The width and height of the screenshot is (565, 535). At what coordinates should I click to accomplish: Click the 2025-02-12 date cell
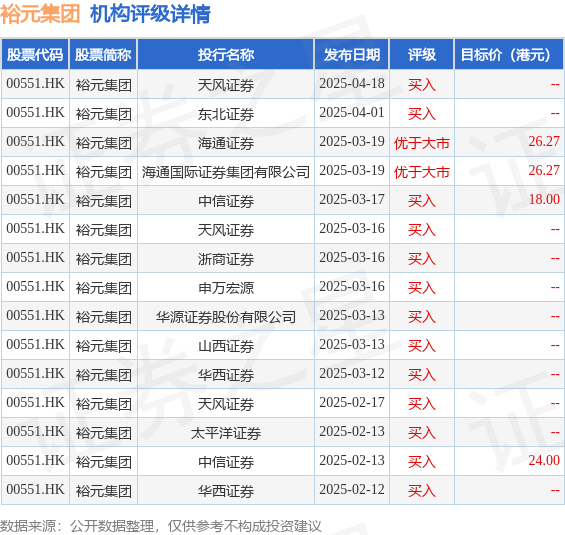coord(352,490)
